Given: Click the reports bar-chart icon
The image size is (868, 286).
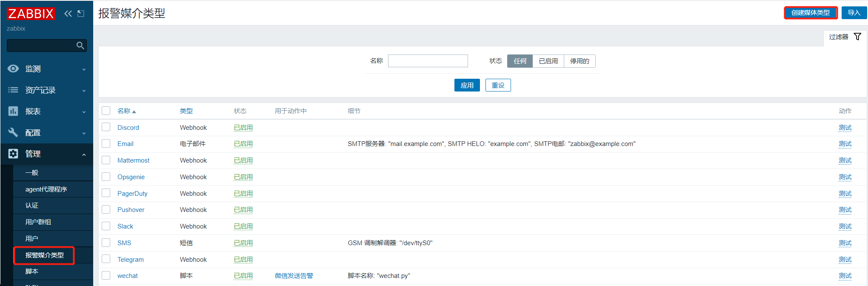Looking at the screenshot, I should (13, 111).
